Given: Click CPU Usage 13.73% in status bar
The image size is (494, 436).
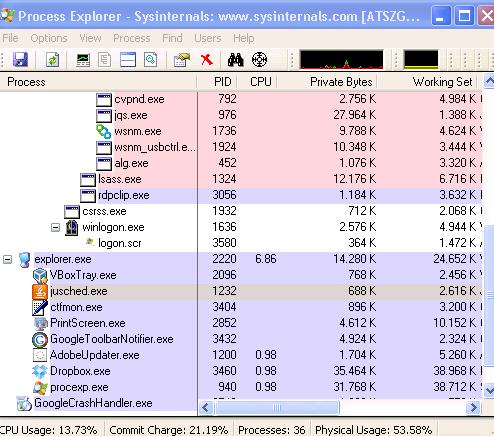Looking at the screenshot, I should pos(49,430).
